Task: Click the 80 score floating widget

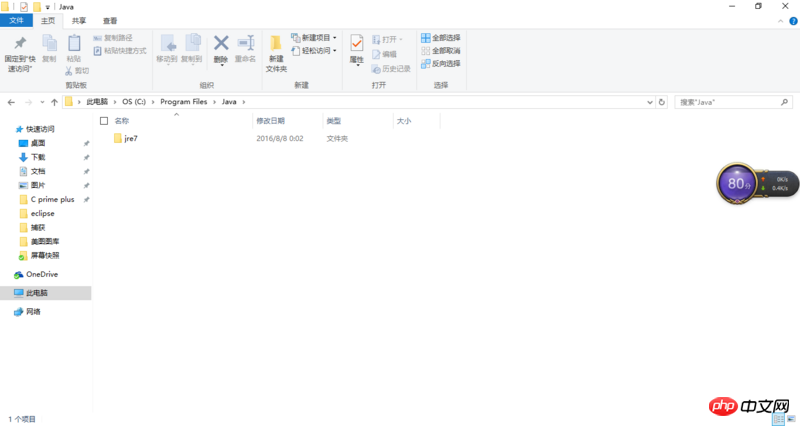Action: [737, 184]
